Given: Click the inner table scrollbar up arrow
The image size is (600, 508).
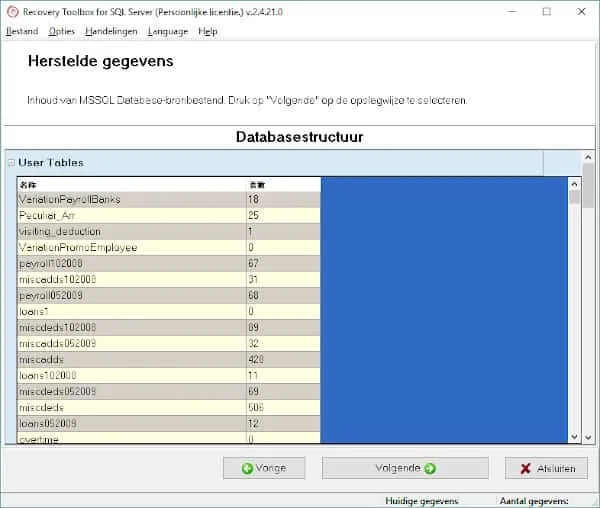Looking at the screenshot, I should coord(574,184).
